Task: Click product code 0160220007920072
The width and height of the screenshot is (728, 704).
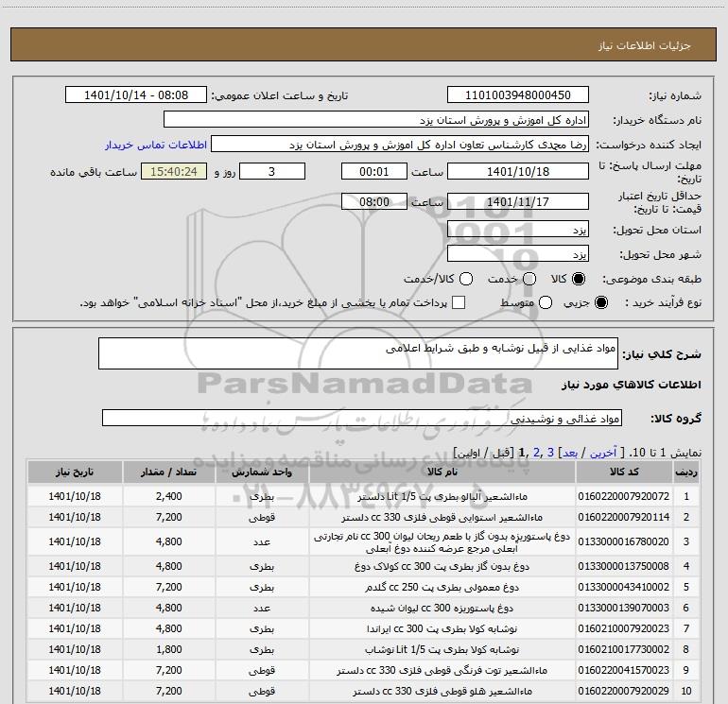Action: [x=624, y=496]
